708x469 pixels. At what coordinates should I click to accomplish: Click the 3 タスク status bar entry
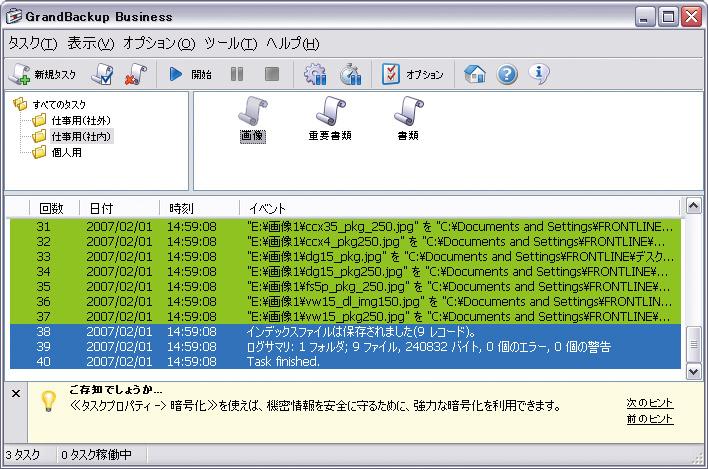click(x=23, y=455)
